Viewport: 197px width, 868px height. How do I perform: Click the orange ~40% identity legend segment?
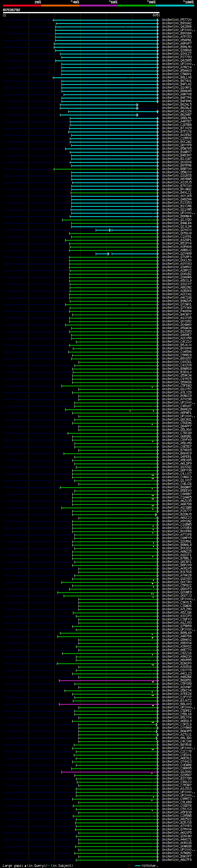[60, 6]
